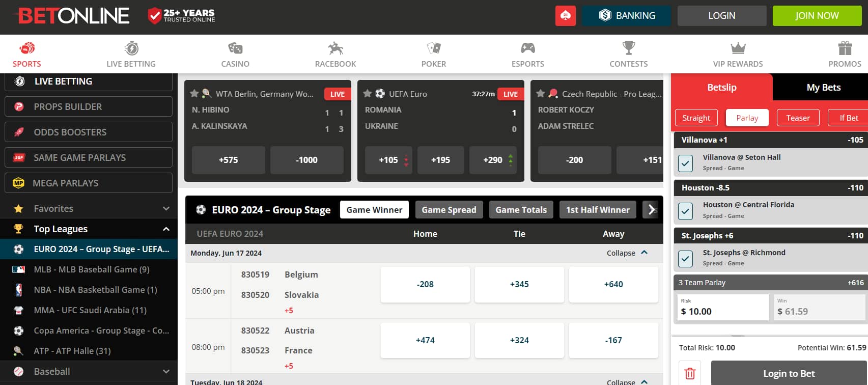Open Same Game Parlays in sidebar
Image resolution: width=868 pixels, height=385 pixels.
point(89,157)
